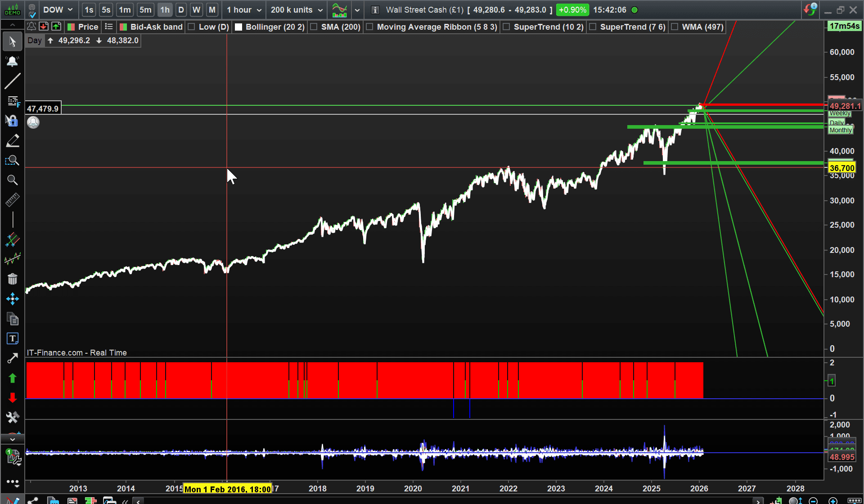Check the SuperTrend (10 2) box
864x504 pixels.
(x=506, y=27)
